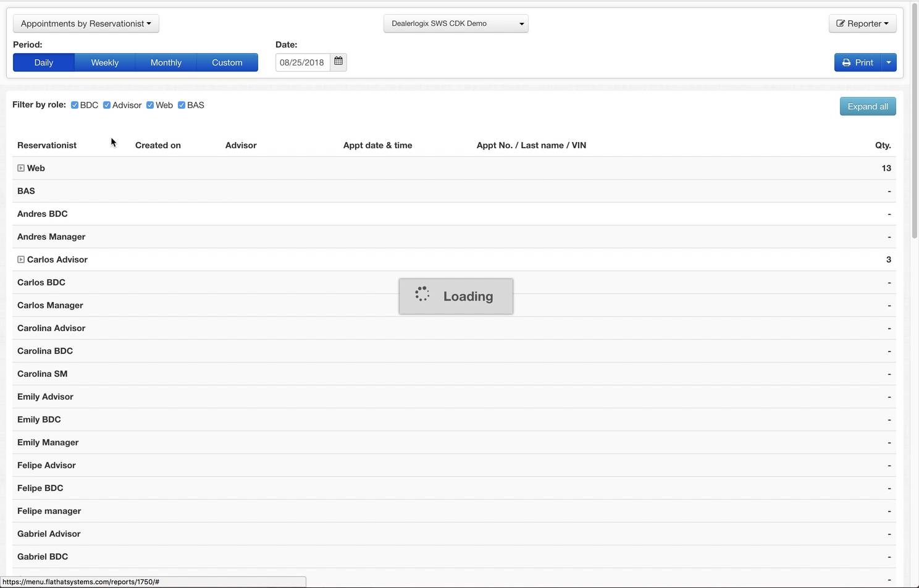Viewport: 919px width, 588px height.
Task: Switch to the Monthly period
Action: [166, 62]
